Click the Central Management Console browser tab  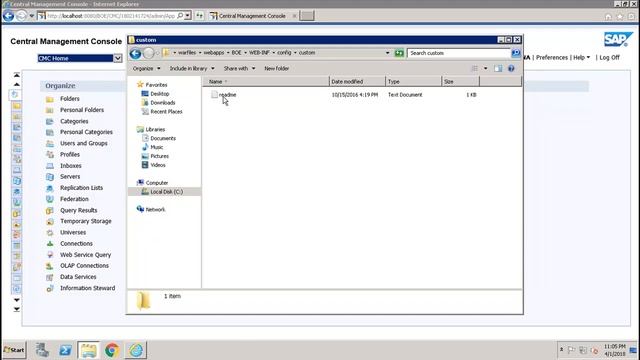click(252, 16)
